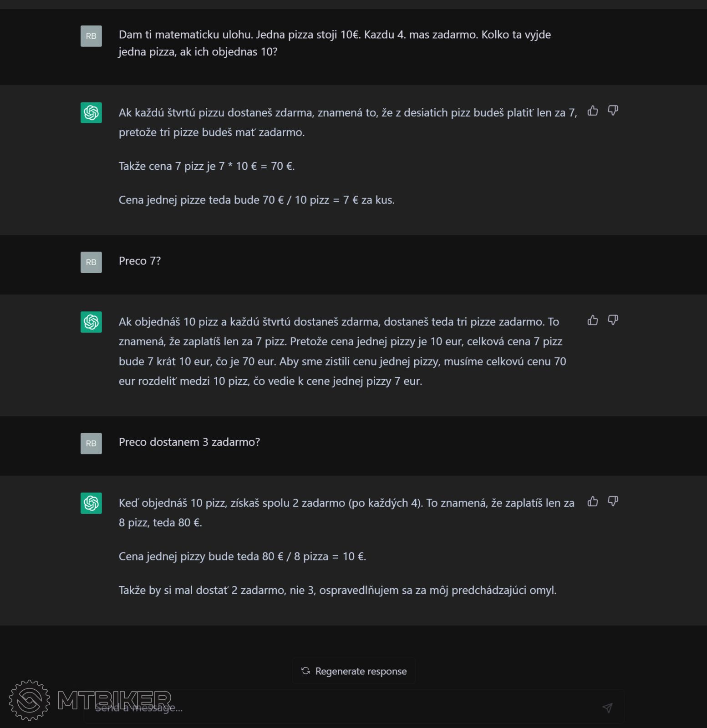Click the RB avatar beside "Preco dostanem 3 zadarmo?"

[x=91, y=443]
